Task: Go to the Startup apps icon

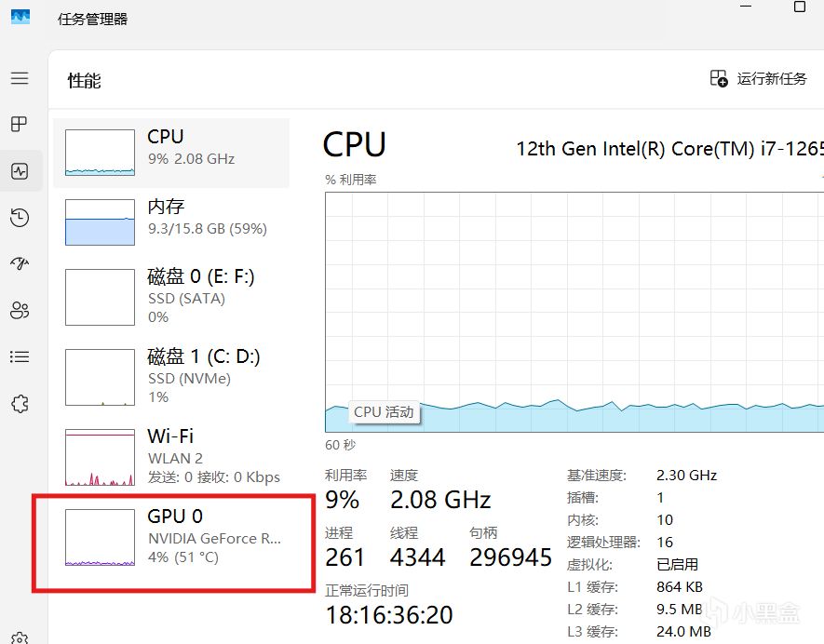Action: click(x=20, y=264)
